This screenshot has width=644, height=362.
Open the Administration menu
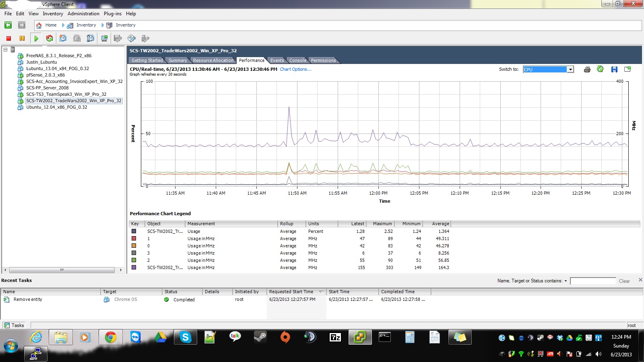tap(83, 13)
